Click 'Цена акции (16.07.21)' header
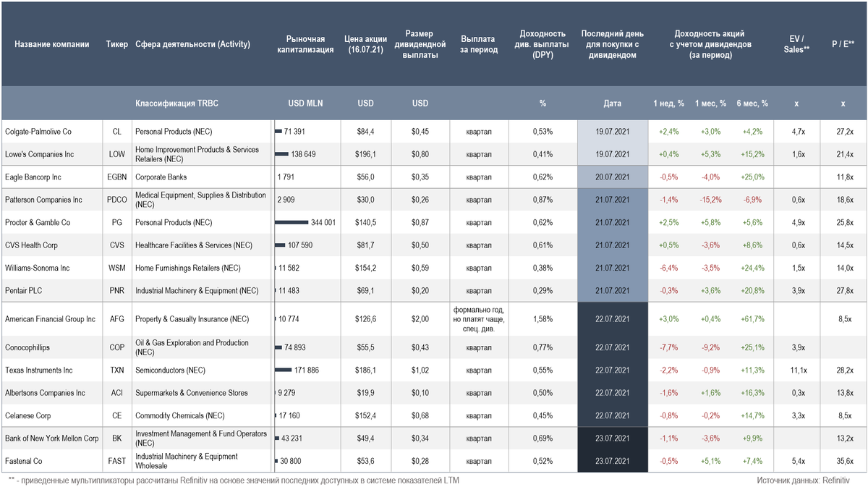The width and height of the screenshot is (868, 487). pyautogui.click(x=365, y=44)
